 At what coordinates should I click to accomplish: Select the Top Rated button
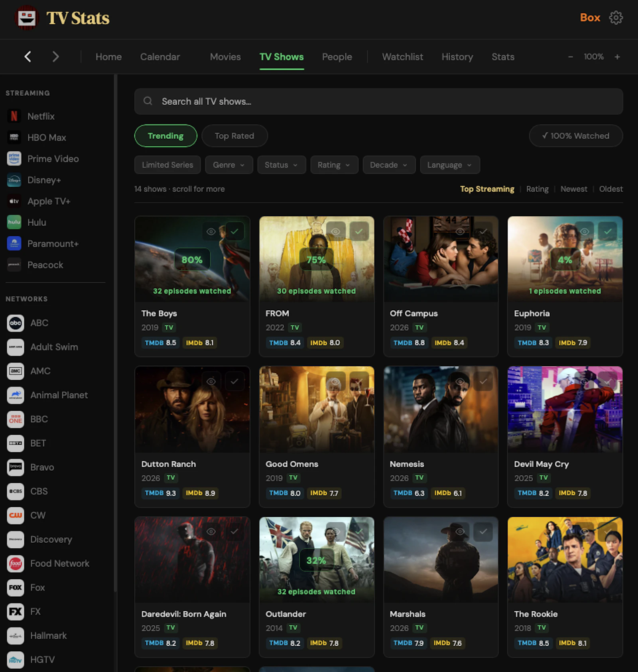click(x=234, y=136)
